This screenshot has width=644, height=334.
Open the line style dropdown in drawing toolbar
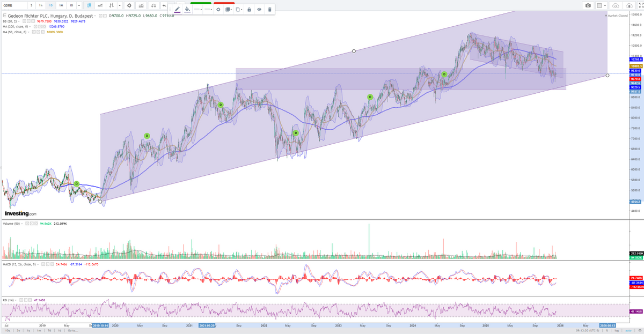[197, 9]
